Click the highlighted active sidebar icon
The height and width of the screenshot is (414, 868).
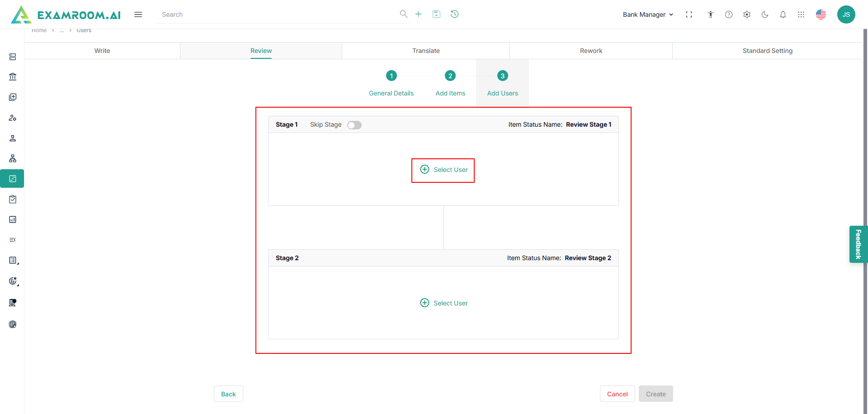tap(12, 179)
